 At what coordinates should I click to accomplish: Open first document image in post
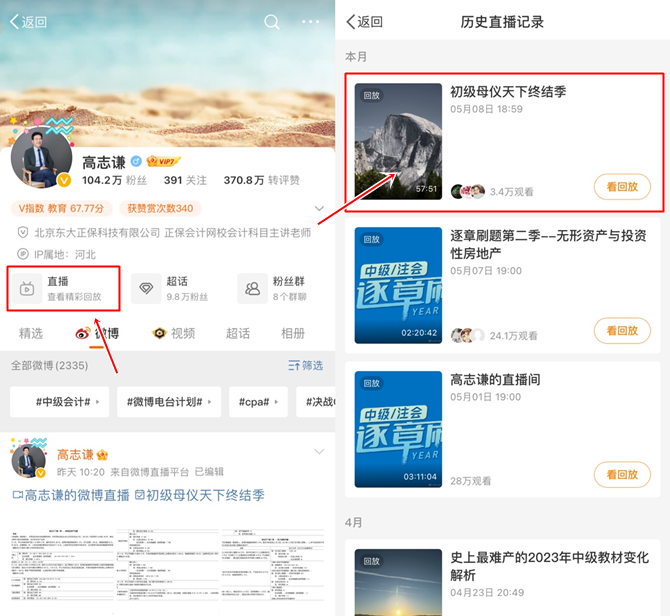pos(63,565)
